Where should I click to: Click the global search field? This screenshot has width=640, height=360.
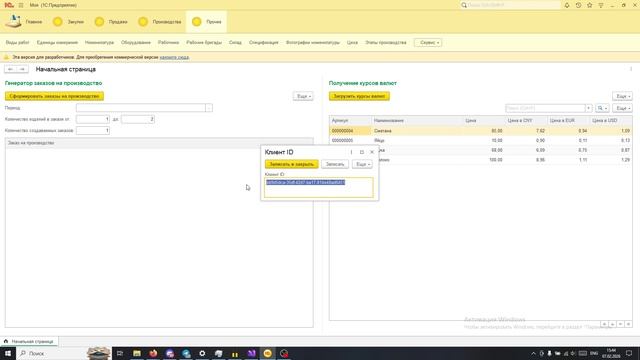pyautogui.click(x=510, y=5)
